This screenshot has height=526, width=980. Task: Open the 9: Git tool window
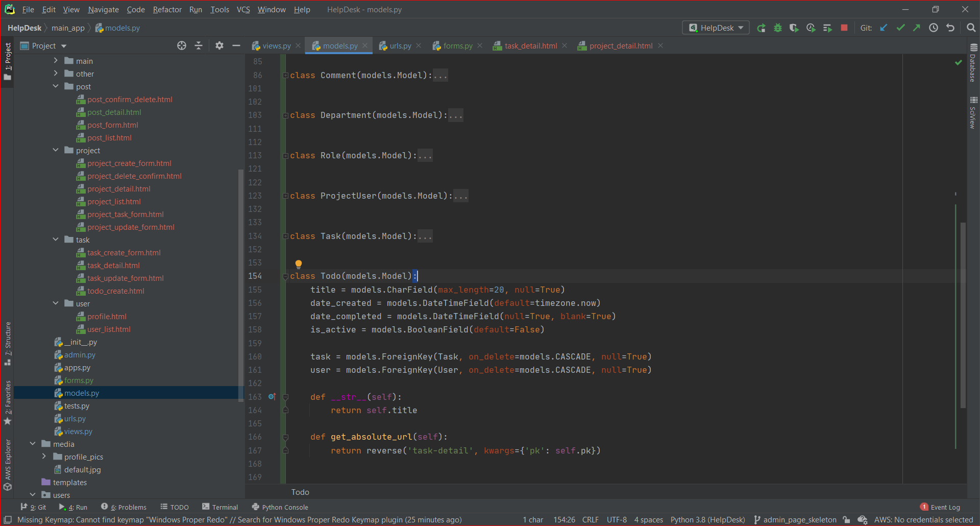tap(33, 507)
